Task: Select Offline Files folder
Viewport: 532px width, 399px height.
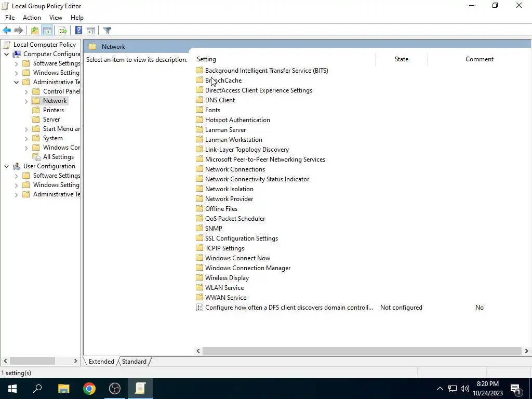Action: (221, 209)
